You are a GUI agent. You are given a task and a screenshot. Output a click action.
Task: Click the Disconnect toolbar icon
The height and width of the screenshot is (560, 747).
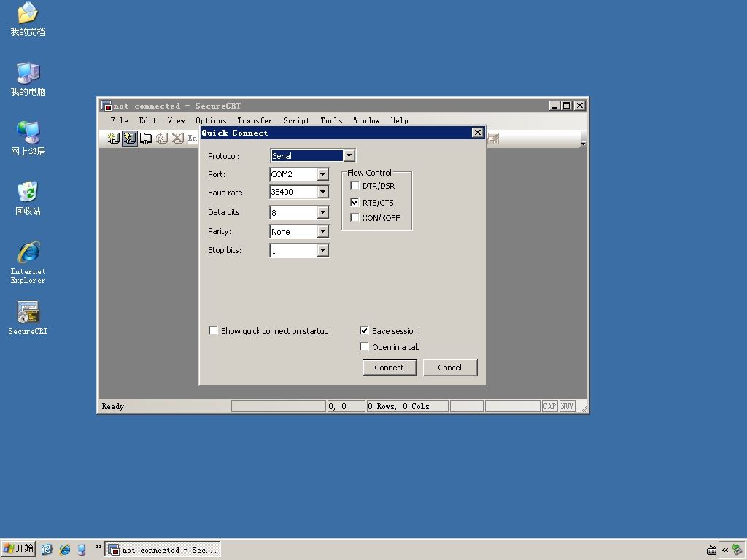[x=178, y=139]
